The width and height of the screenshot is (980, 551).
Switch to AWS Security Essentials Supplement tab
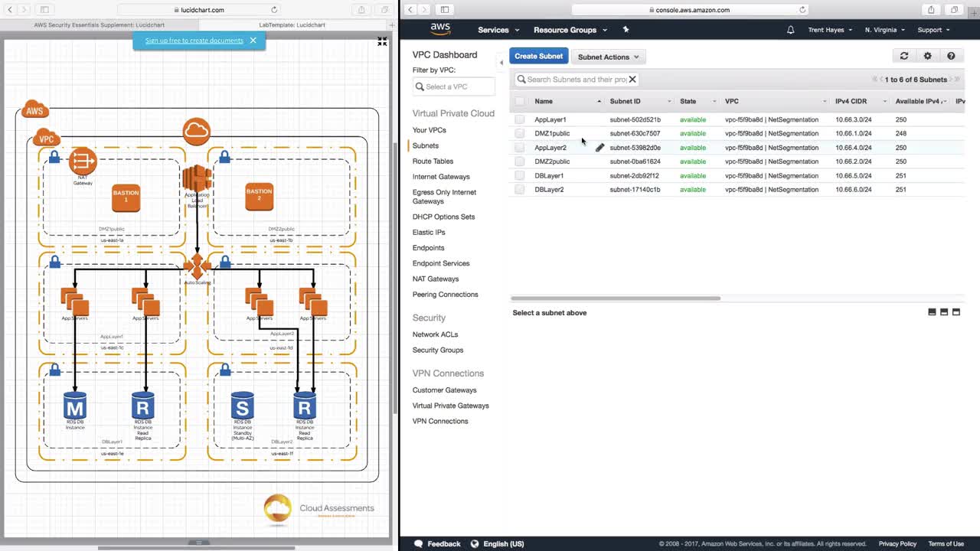tap(100, 25)
